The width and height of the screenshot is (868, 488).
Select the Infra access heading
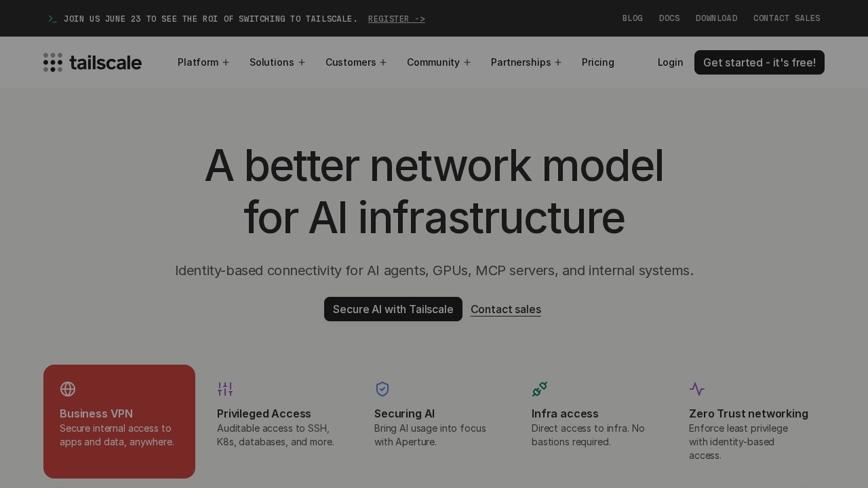point(565,413)
